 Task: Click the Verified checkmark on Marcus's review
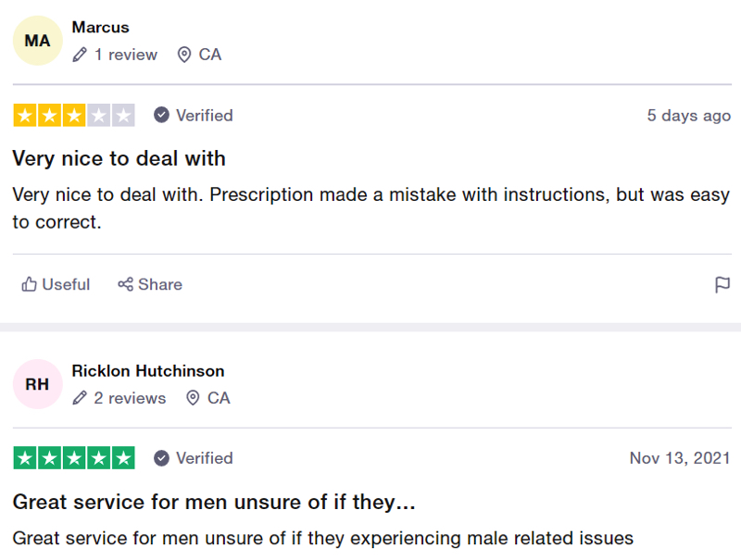(161, 115)
